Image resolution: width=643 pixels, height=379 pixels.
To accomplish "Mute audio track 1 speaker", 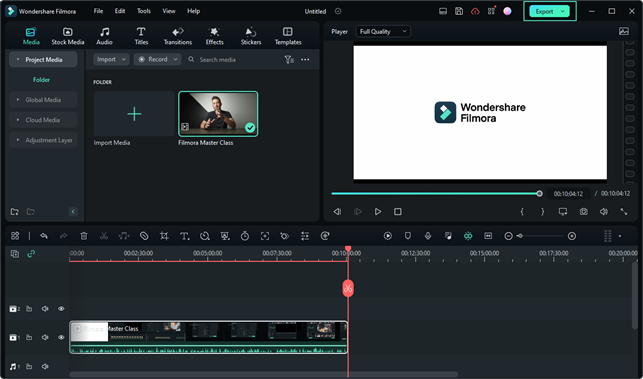I will [45, 366].
